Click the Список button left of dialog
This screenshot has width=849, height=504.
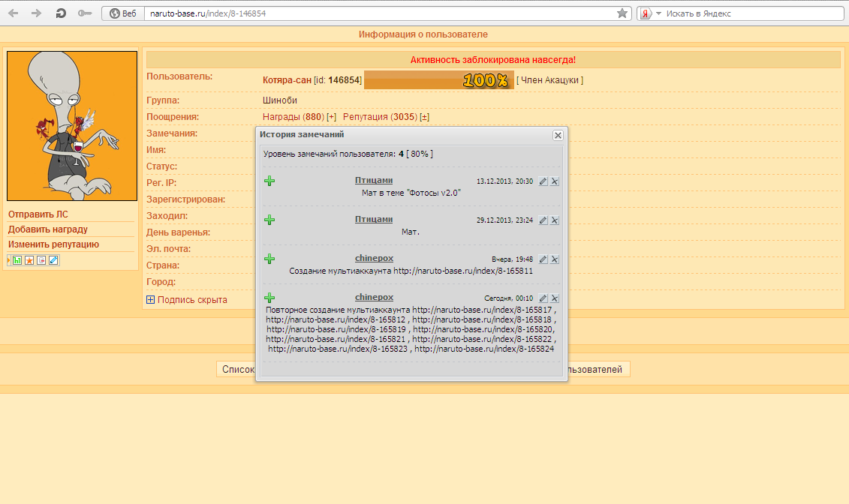tap(236, 369)
